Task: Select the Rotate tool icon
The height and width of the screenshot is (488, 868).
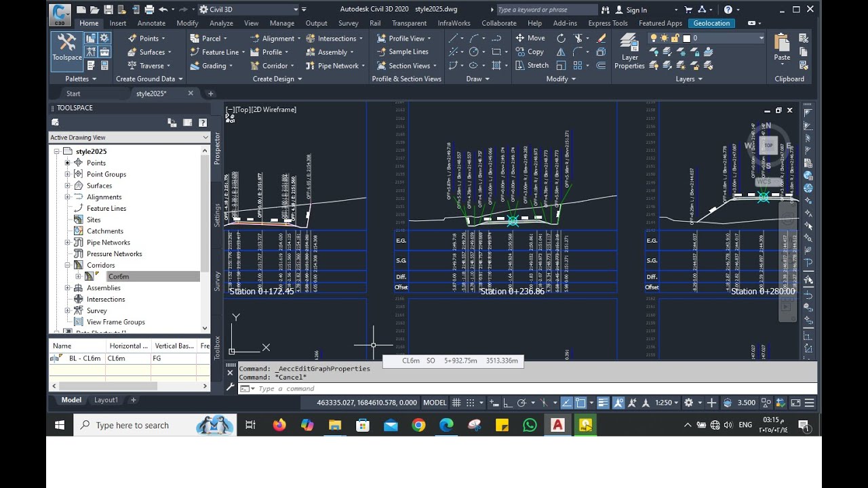Action: coord(561,38)
